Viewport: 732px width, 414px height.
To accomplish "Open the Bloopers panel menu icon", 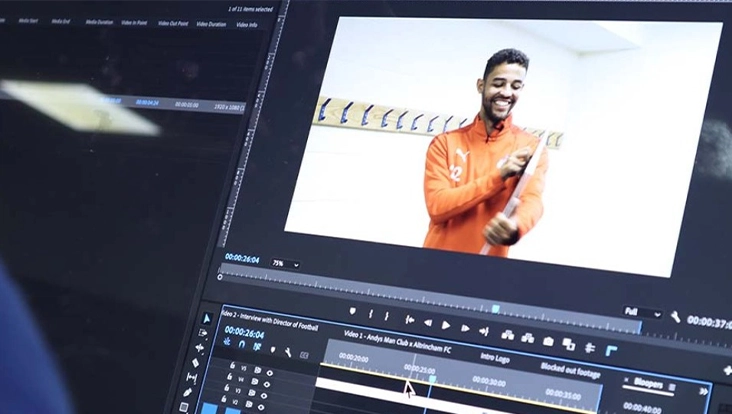I will click(673, 387).
